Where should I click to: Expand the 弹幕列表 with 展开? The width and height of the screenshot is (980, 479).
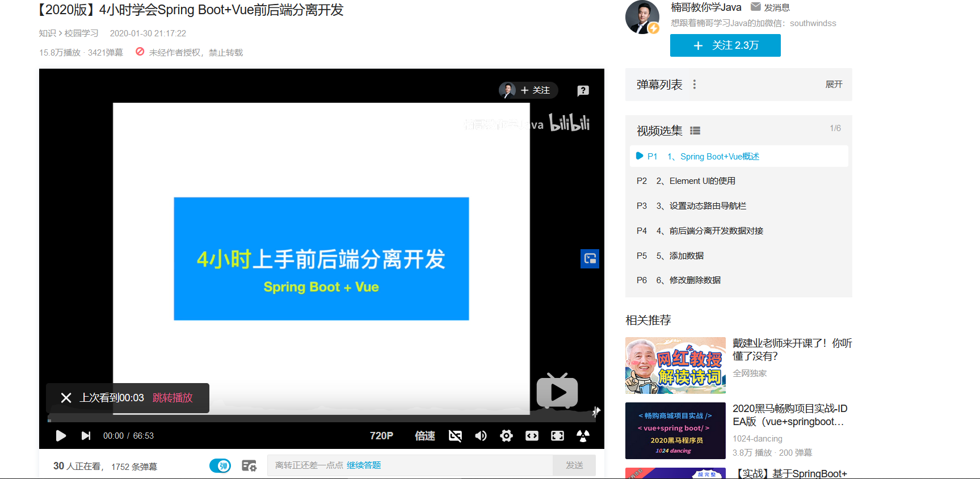(x=834, y=85)
